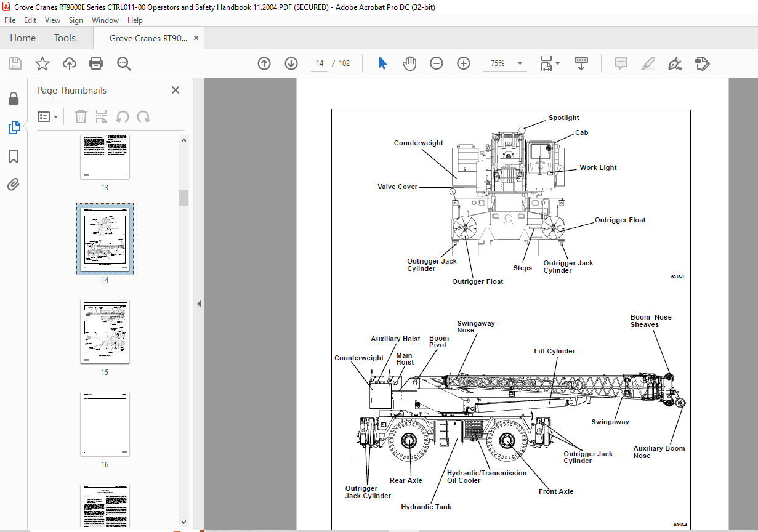Viewport: 758px width, 532px height.
Task: Open the Help menu
Action: [x=135, y=20]
